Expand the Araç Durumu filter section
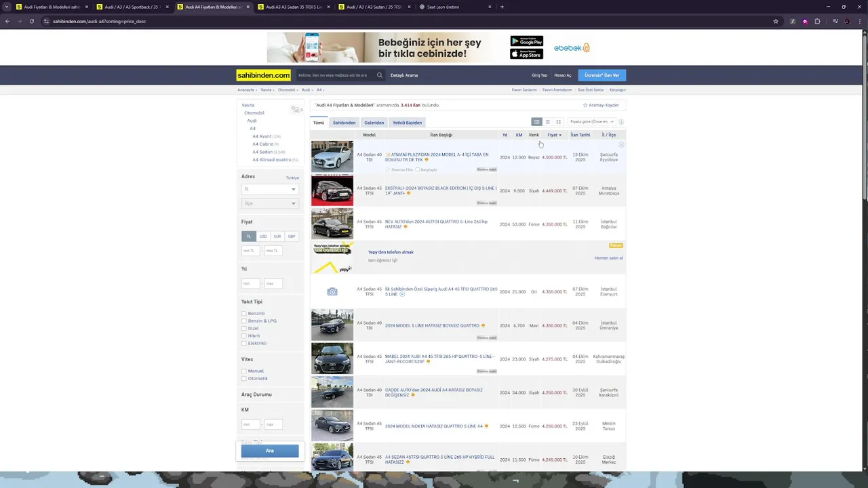This screenshot has height=488, width=868. pos(256,394)
